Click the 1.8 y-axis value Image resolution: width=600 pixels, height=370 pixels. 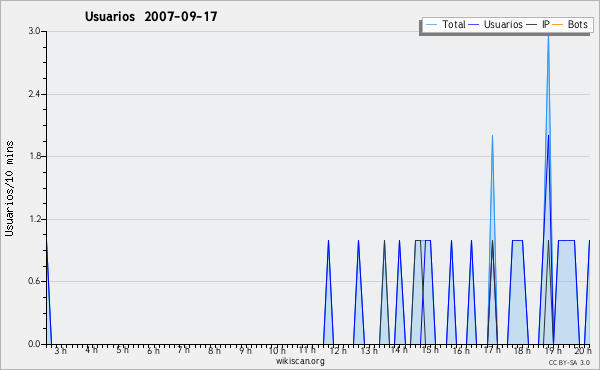coord(34,156)
